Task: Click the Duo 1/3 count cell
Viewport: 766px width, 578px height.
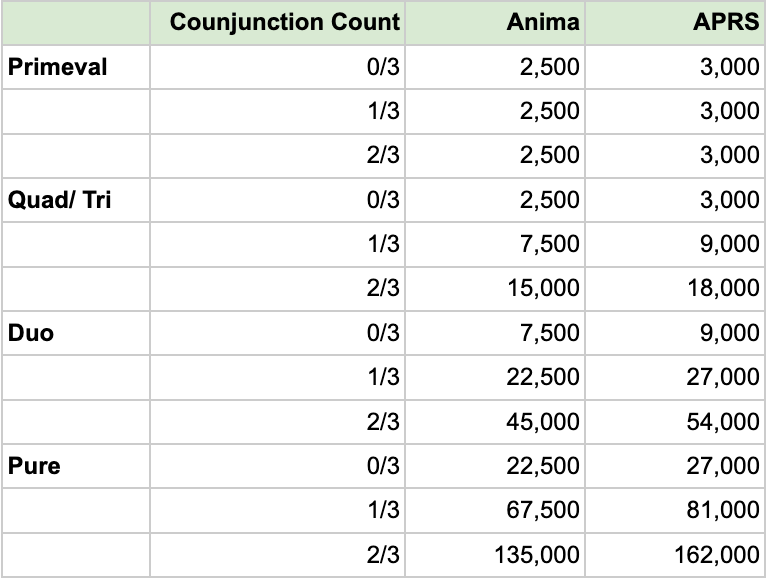Action: 277,377
